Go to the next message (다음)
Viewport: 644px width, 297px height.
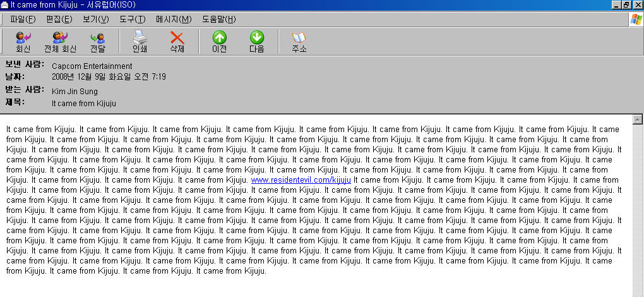pyautogui.click(x=257, y=42)
